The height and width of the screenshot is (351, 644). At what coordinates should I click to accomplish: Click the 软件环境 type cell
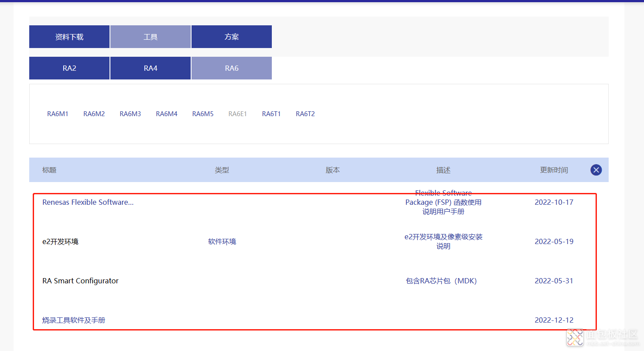pos(222,241)
